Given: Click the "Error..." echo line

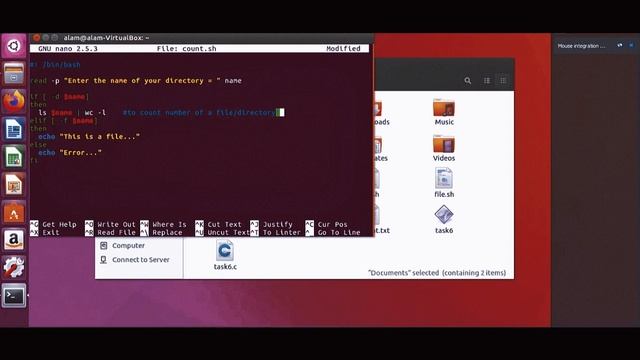Looking at the screenshot, I should tap(70, 153).
